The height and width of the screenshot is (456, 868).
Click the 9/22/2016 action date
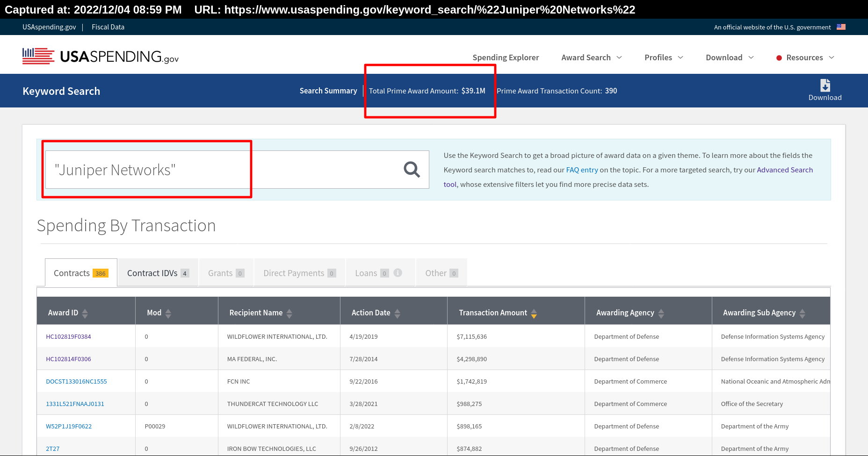363,381
